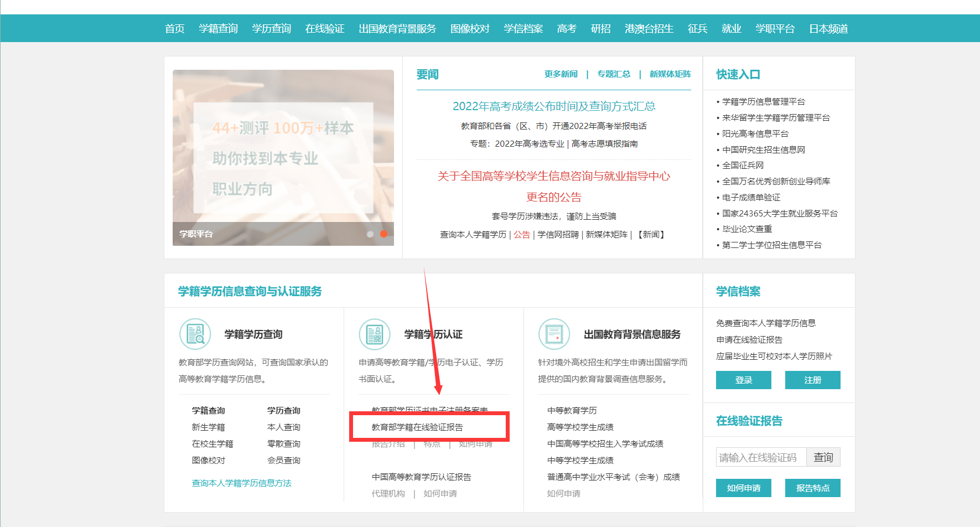980x527 pixels.
Task: Open 学籍查询 in top navigation
Action: point(218,29)
